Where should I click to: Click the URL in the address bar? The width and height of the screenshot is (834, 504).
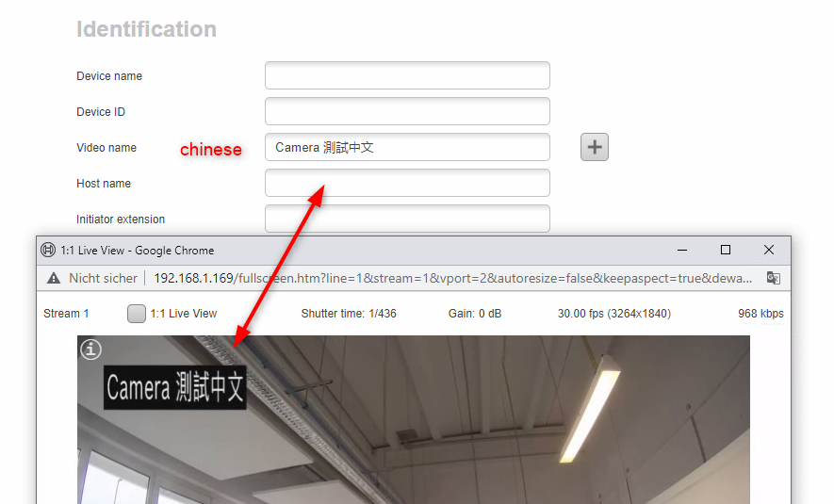[452, 278]
